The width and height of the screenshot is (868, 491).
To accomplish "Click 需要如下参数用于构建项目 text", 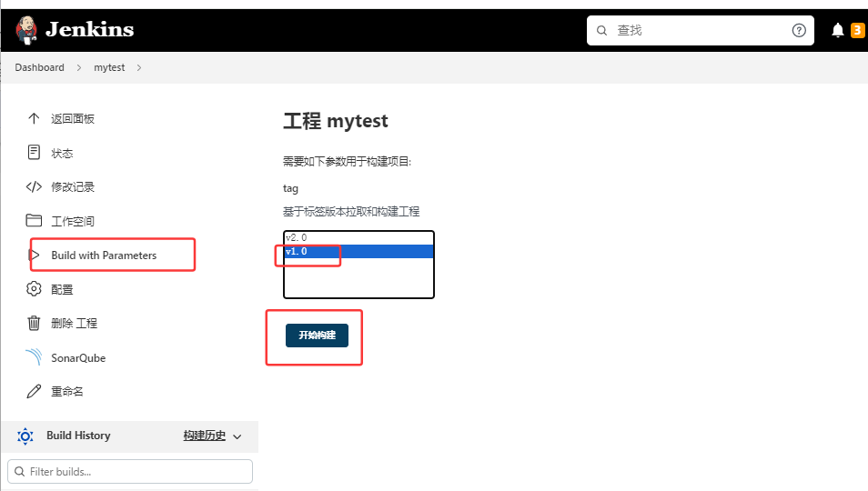I will pyautogui.click(x=347, y=162).
